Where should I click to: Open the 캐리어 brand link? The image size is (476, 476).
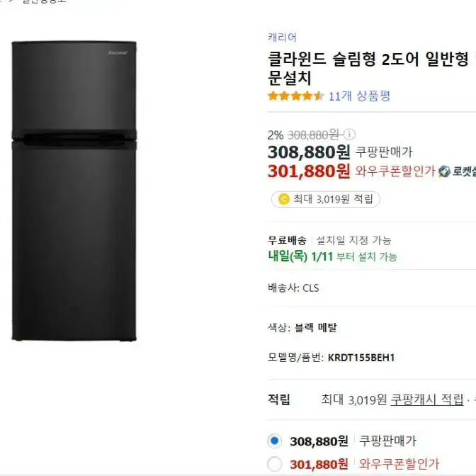click(x=282, y=37)
